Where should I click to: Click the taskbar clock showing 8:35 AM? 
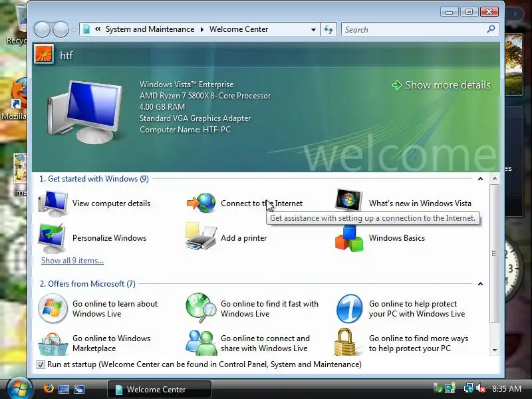pos(507,388)
